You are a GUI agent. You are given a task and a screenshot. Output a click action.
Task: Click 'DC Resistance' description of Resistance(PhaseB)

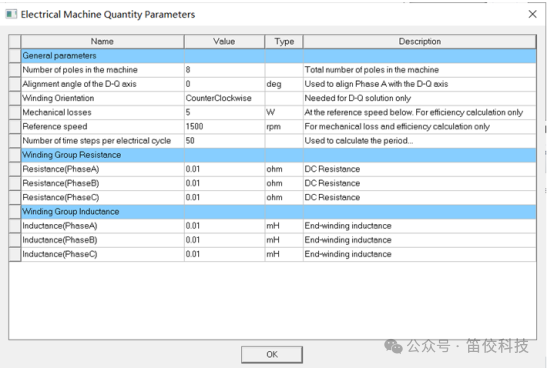(x=332, y=183)
